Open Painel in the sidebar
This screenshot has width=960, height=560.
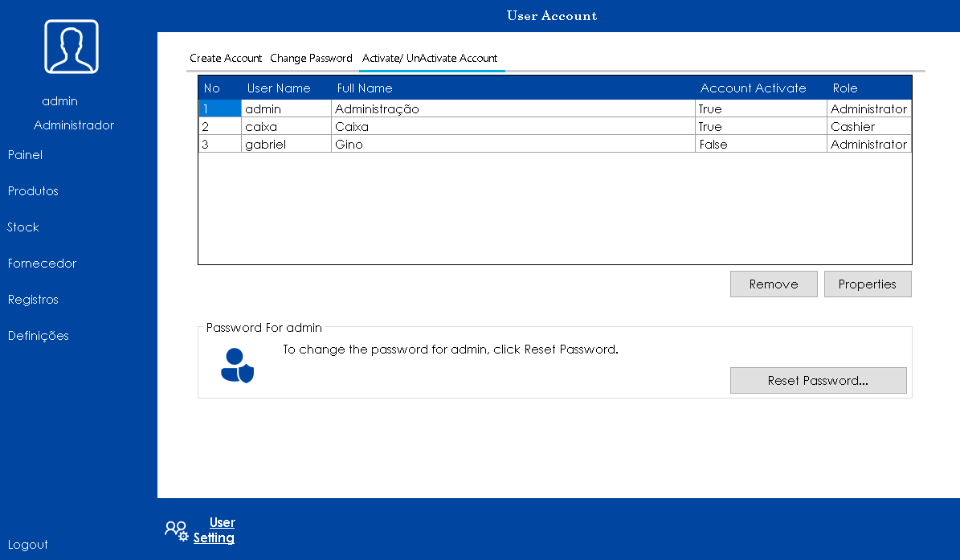point(25,155)
